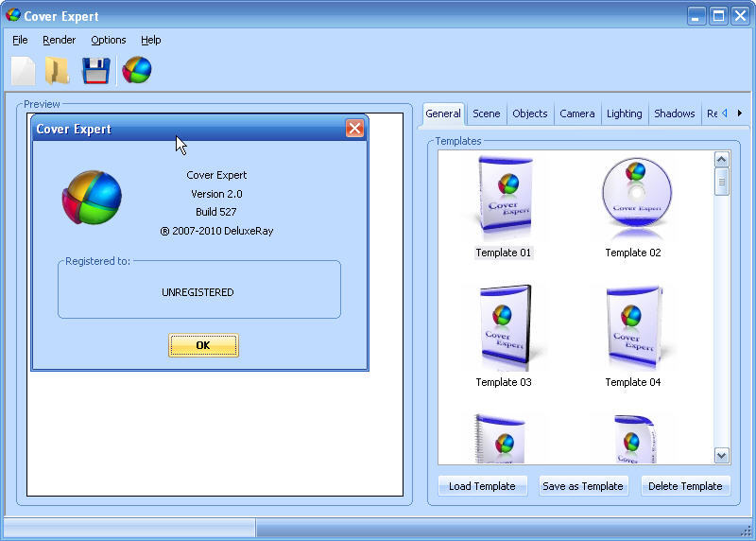Switch to the Scene tab
This screenshot has width=756, height=541.
tap(487, 113)
